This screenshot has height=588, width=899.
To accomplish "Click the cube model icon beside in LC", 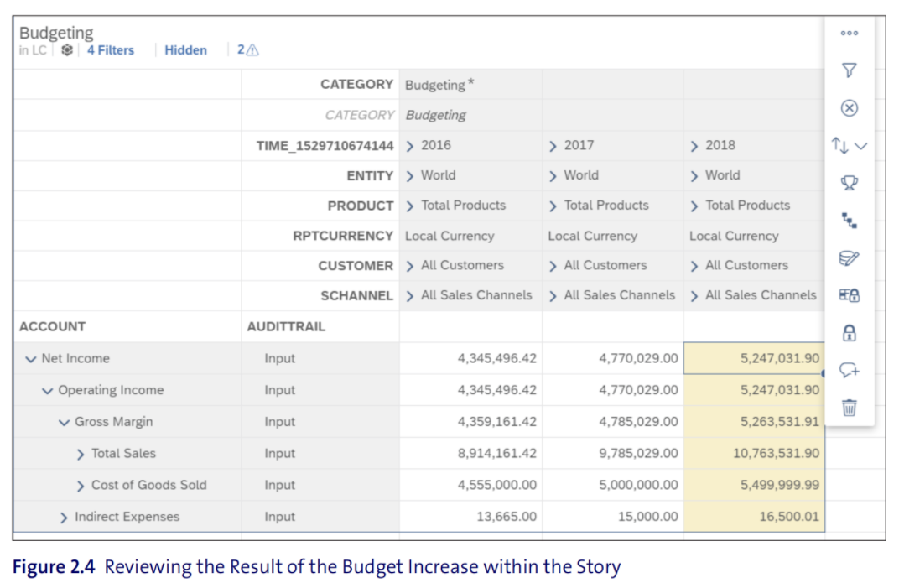I will (67, 49).
